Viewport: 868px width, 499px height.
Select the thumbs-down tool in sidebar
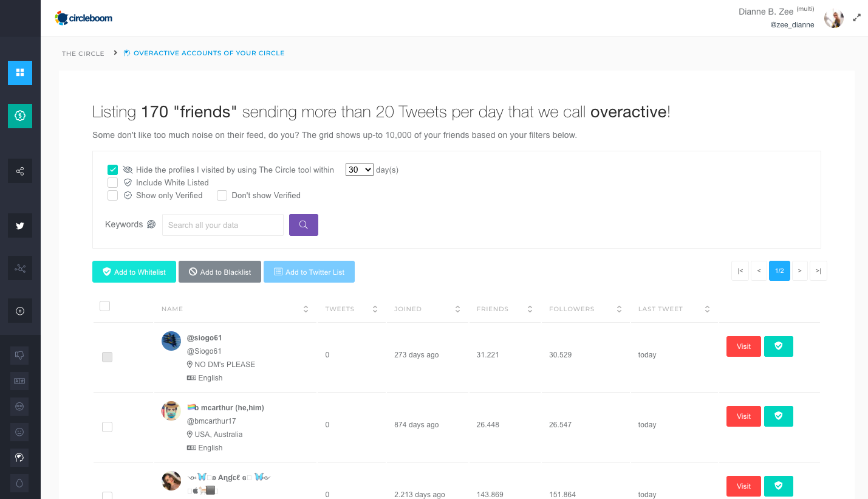(x=20, y=355)
